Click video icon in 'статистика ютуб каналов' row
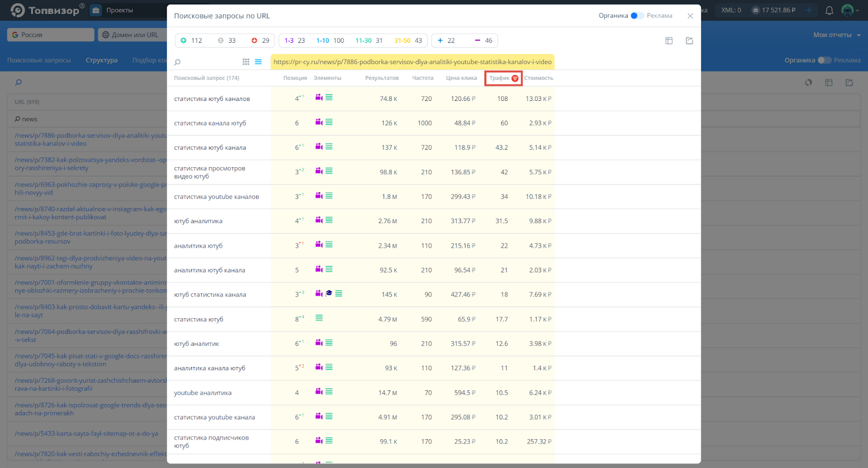This screenshot has width=868, height=468. coord(319,98)
